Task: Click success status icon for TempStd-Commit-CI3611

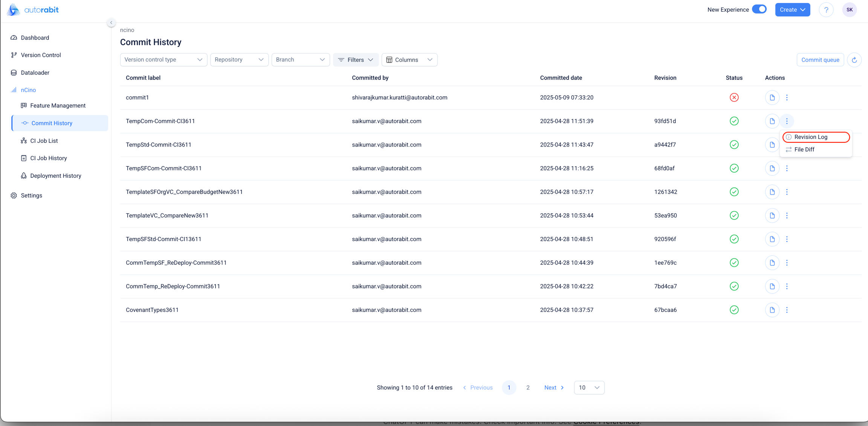Action: coord(734,145)
